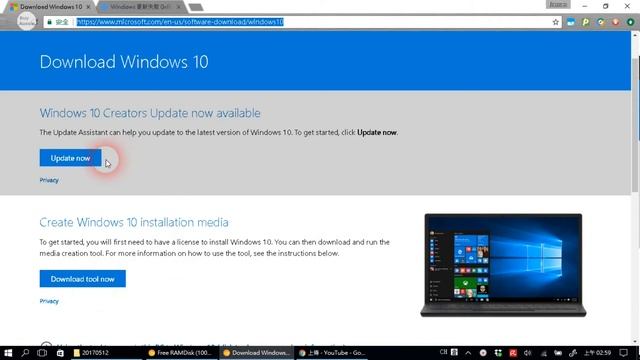This screenshot has height=360, width=640.
Task: Switch to Download Windows taskbar window
Action: (x=257, y=353)
